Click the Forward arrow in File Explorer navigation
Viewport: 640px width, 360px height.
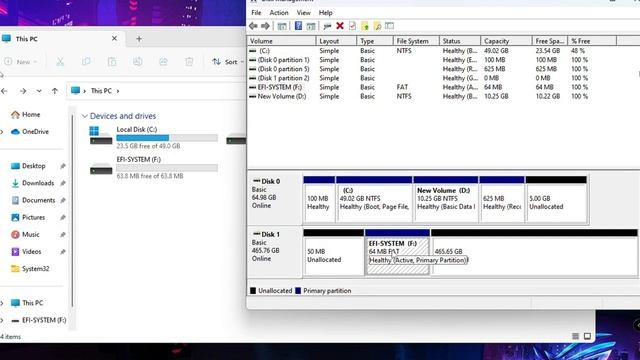coord(23,91)
